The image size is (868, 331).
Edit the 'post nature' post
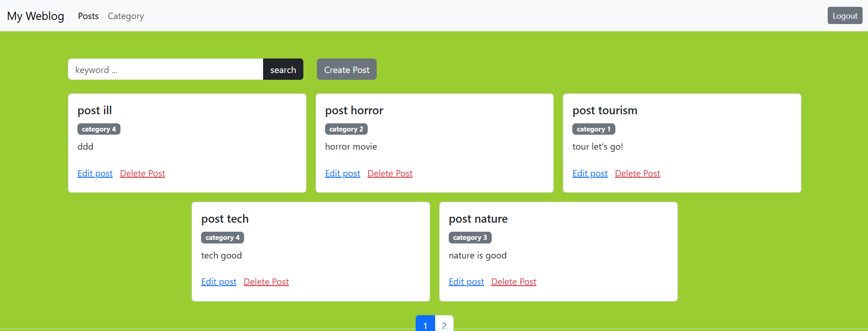pyautogui.click(x=466, y=282)
